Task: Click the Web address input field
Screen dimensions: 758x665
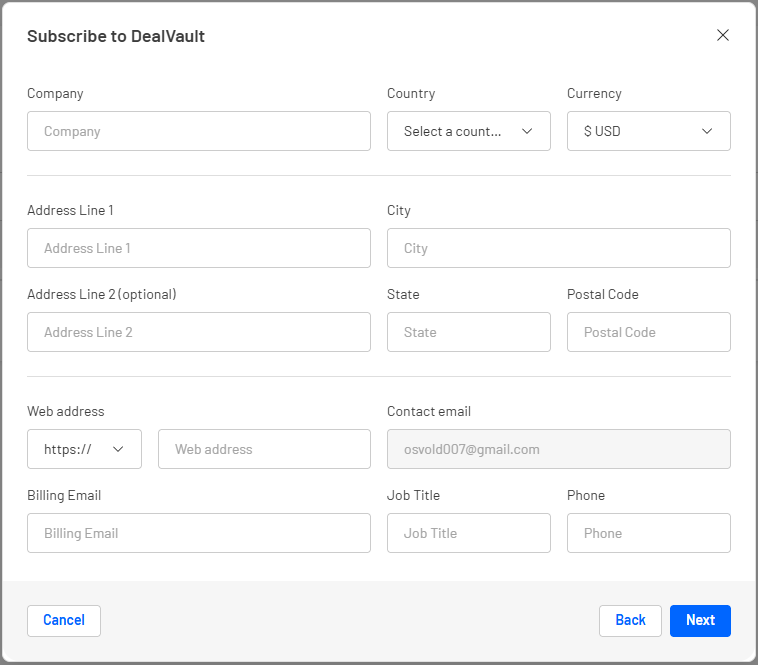Action: pos(264,449)
